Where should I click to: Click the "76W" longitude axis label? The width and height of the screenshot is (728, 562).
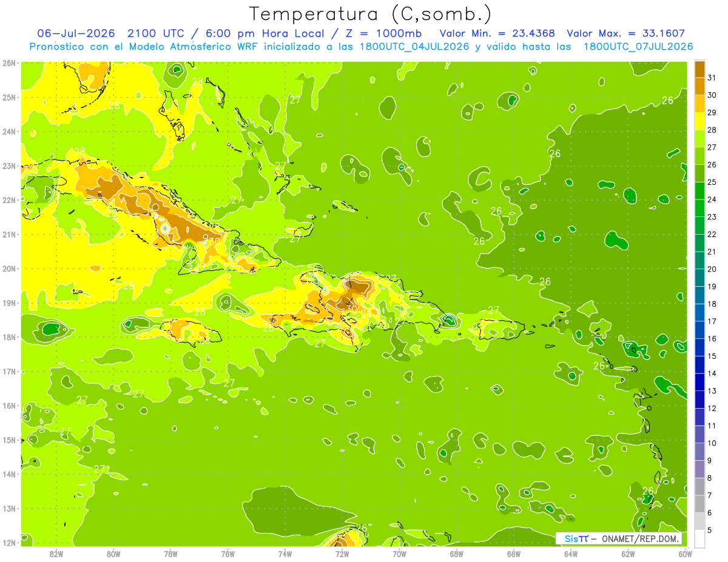(x=228, y=554)
